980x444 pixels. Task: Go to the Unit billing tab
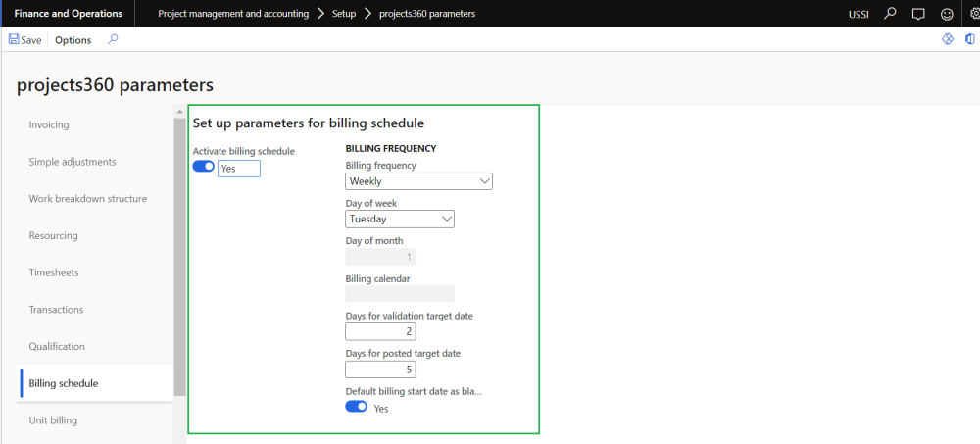(53, 420)
